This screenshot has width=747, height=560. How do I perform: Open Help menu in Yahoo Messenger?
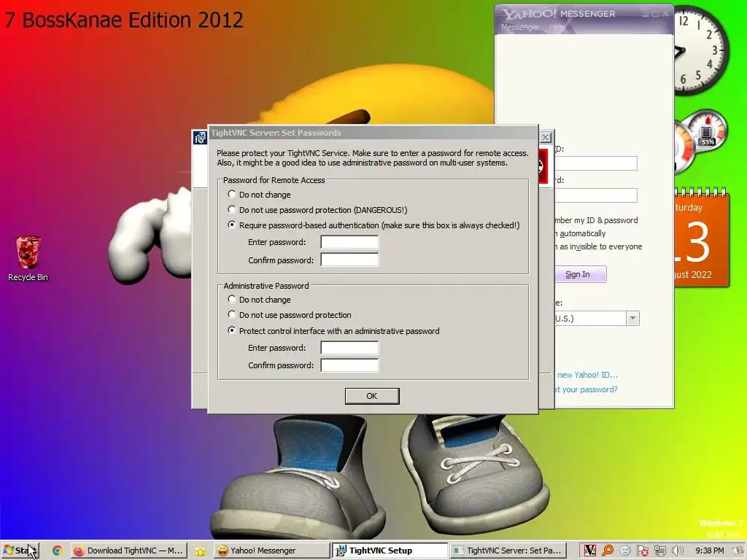coord(557,27)
